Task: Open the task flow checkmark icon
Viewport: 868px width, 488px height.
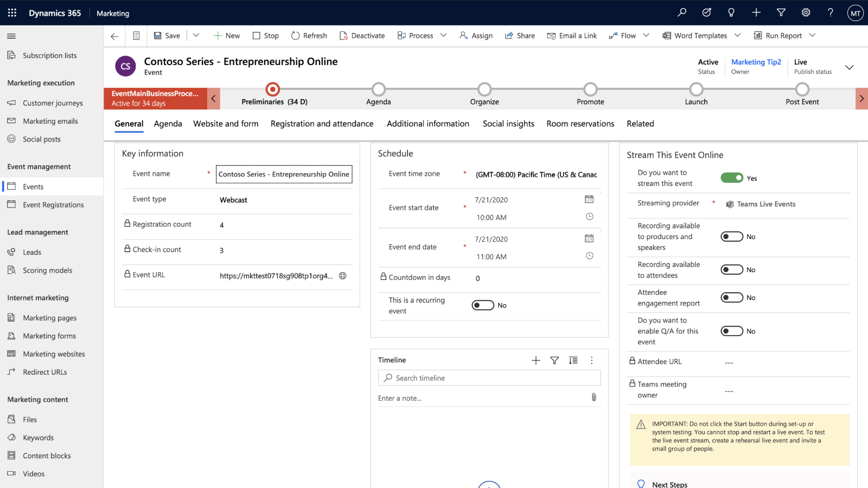Action: (706, 12)
